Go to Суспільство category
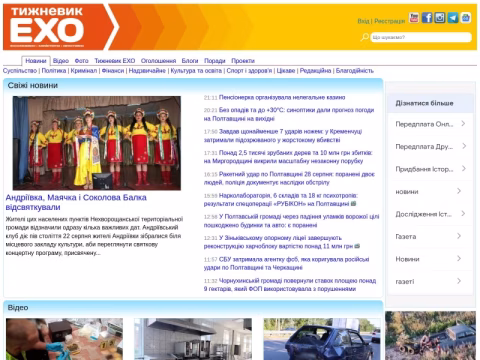The width and height of the screenshot is (480, 360). [20, 71]
